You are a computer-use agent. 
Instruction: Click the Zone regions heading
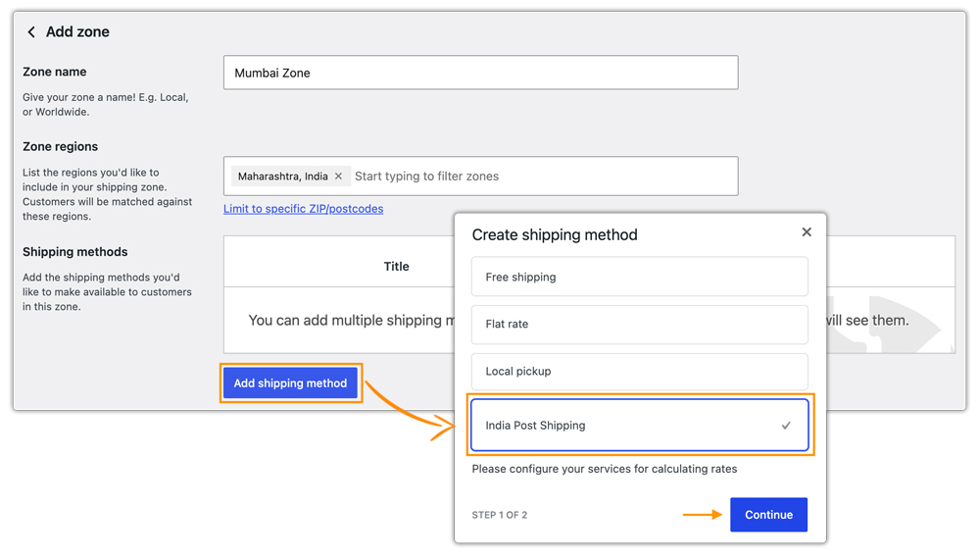tap(60, 146)
